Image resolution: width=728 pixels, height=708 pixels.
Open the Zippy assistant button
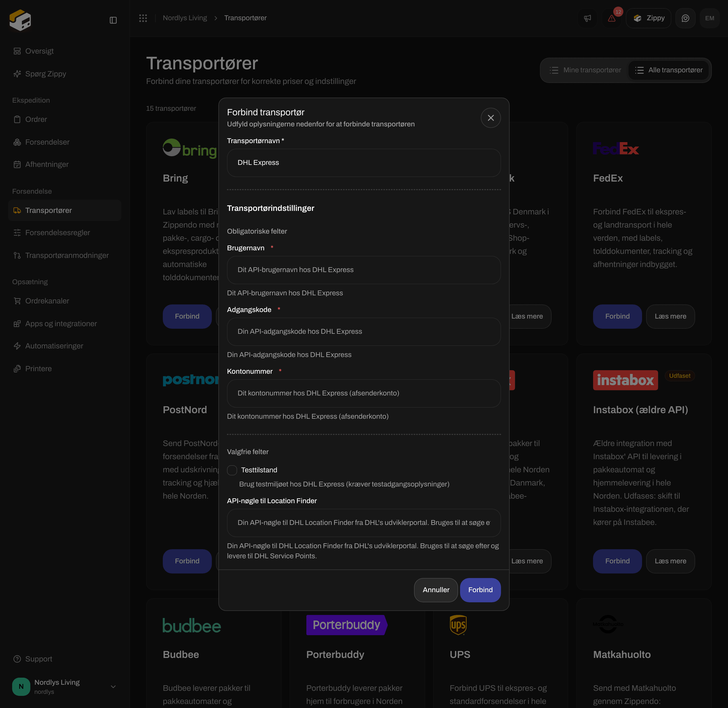coord(648,18)
